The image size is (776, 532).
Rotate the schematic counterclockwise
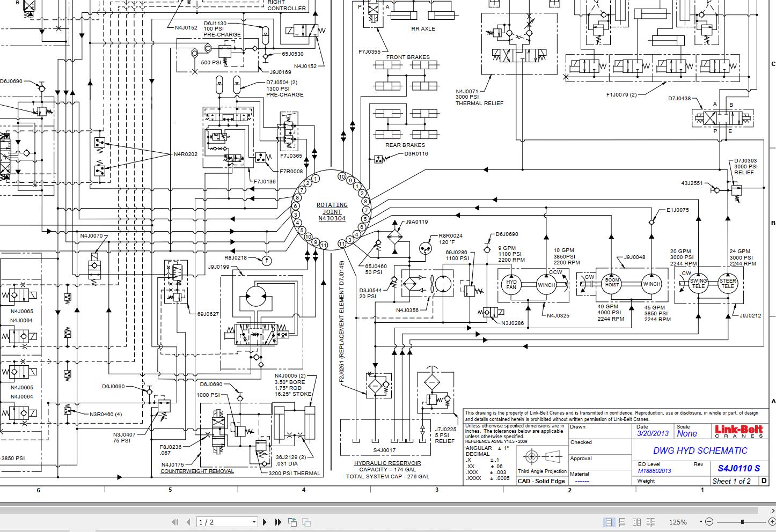[294, 521]
